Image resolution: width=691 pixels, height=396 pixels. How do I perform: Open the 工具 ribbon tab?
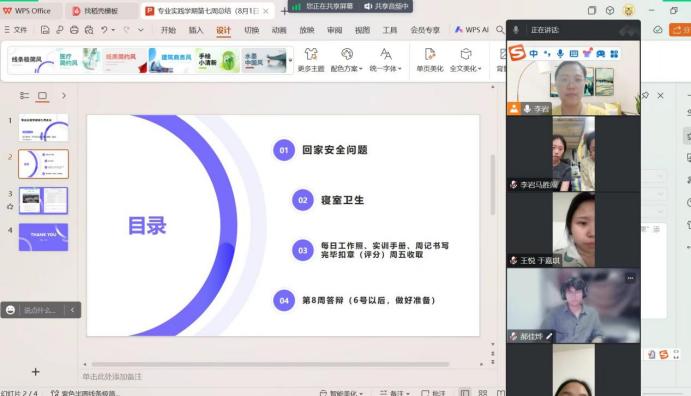[x=390, y=30]
